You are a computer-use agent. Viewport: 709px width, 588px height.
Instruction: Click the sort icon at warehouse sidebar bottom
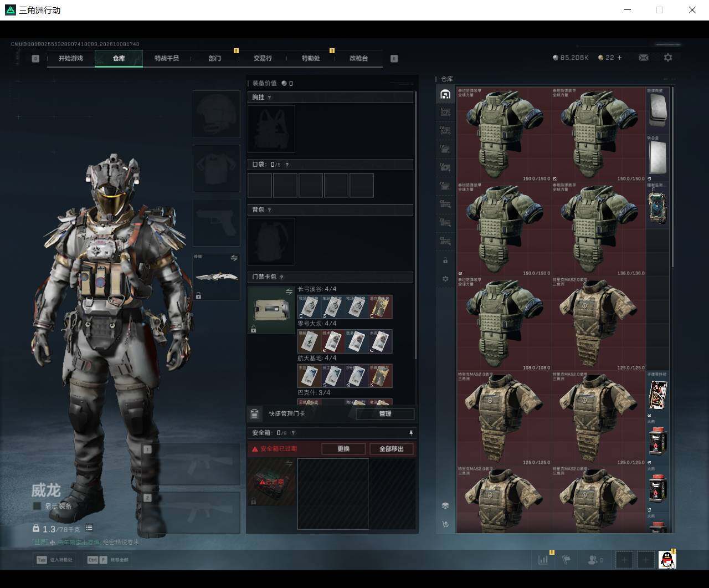pos(445,524)
